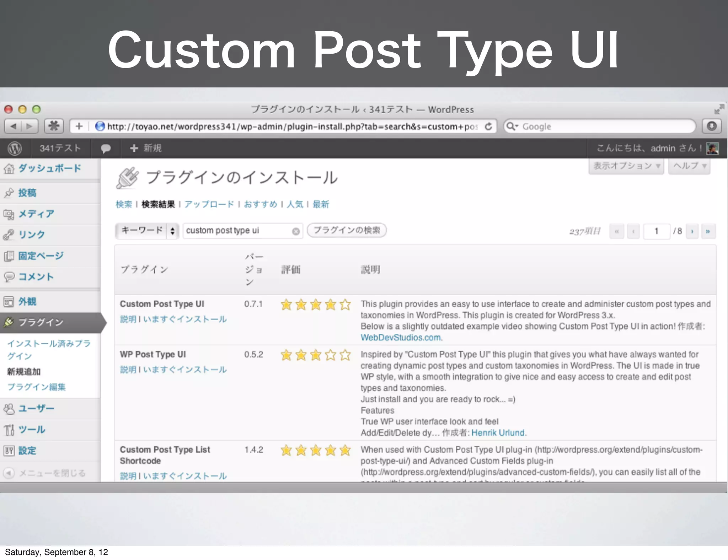This screenshot has width=728, height=560.
Task: Open the Henrik Urlund author link
Action: pyautogui.click(x=498, y=433)
